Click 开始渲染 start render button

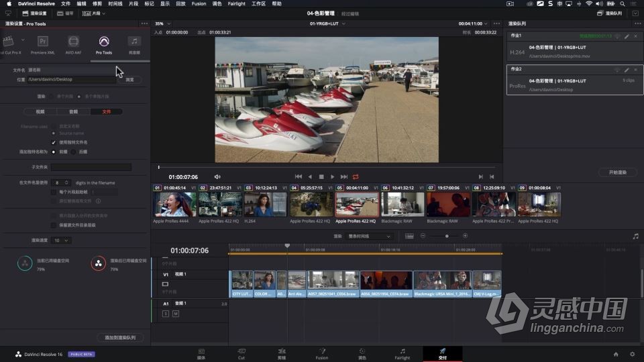point(618,172)
